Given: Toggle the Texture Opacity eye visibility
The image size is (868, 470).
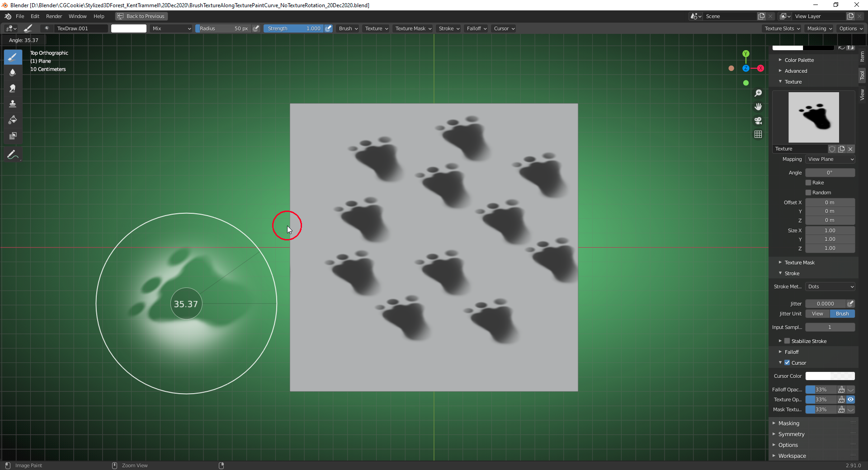Looking at the screenshot, I should 851,399.
